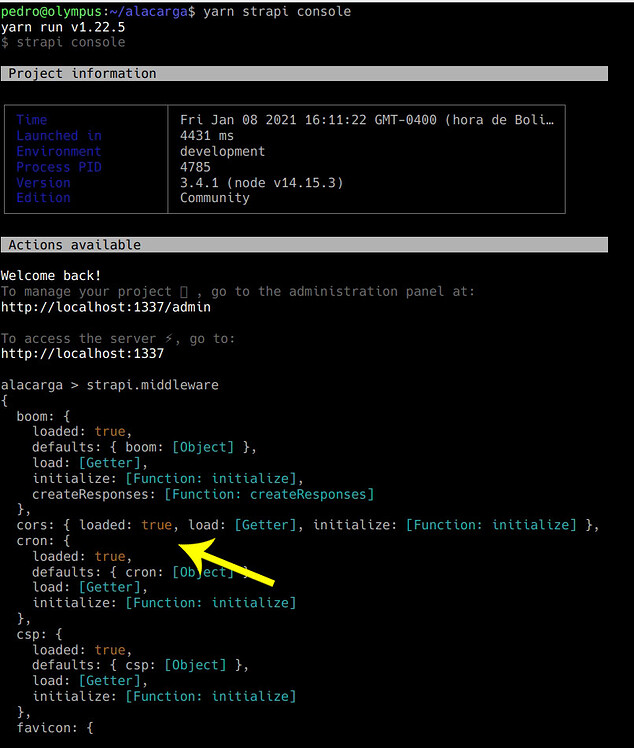Click the 'Welcome back!' message
The height and width of the screenshot is (748, 634).
coord(51,275)
